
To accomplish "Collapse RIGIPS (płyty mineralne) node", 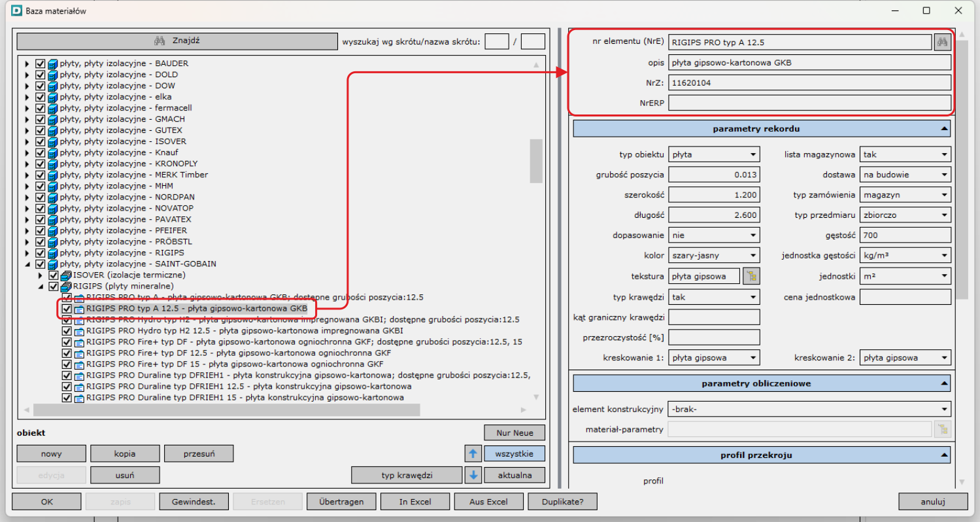I will (x=40, y=287).
